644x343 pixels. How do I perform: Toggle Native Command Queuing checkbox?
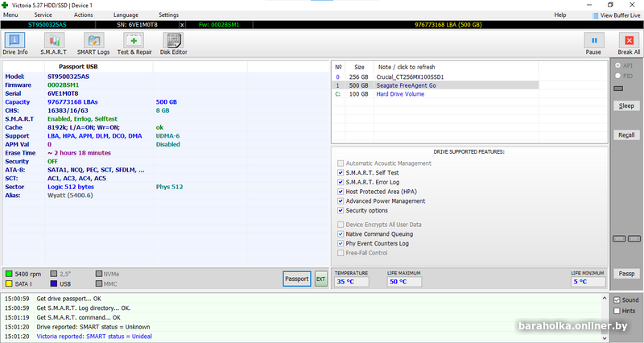pyautogui.click(x=341, y=233)
